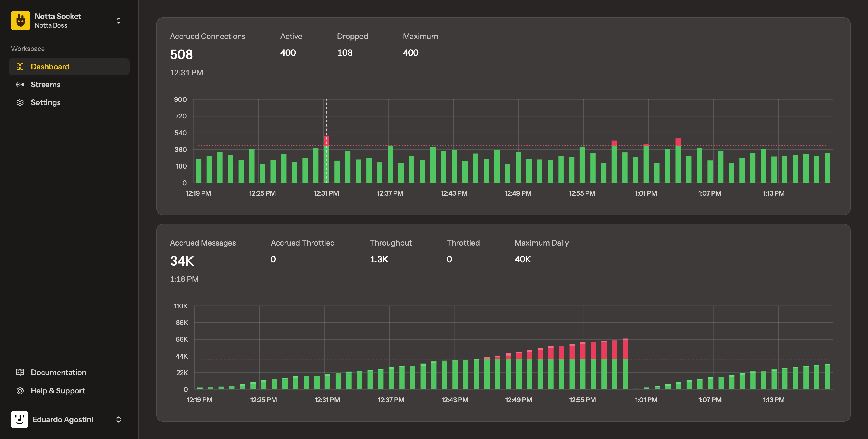Click the Notta Socket plug logo icon
Viewport: 868px width, 439px height.
point(20,21)
